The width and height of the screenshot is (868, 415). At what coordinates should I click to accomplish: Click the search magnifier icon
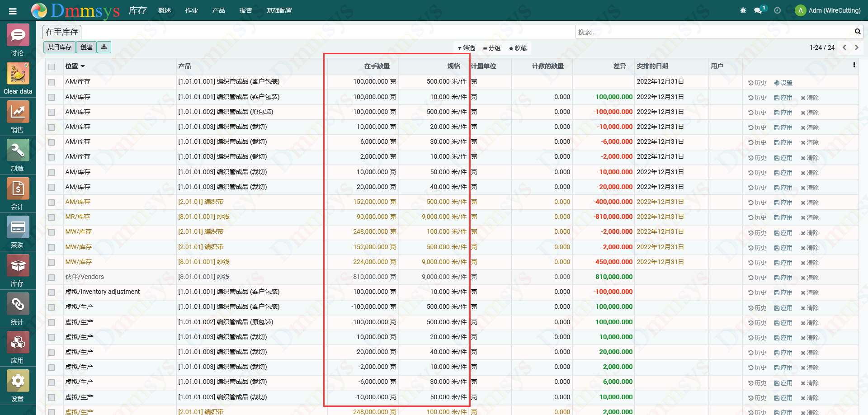point(857,32)
